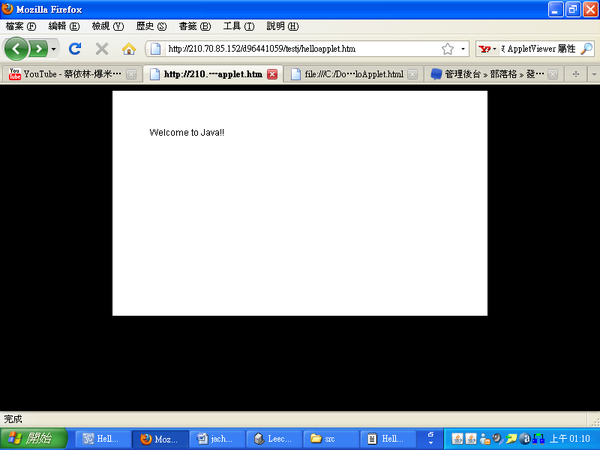Click the second Java tray icon
The height and width of the screenshot is (450, 600).
click(471, 439)
